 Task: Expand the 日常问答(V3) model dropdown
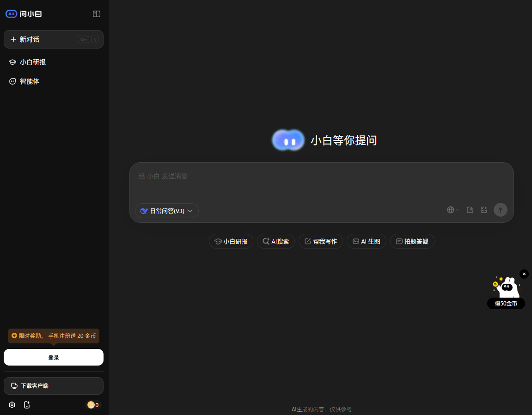point(167,211)
